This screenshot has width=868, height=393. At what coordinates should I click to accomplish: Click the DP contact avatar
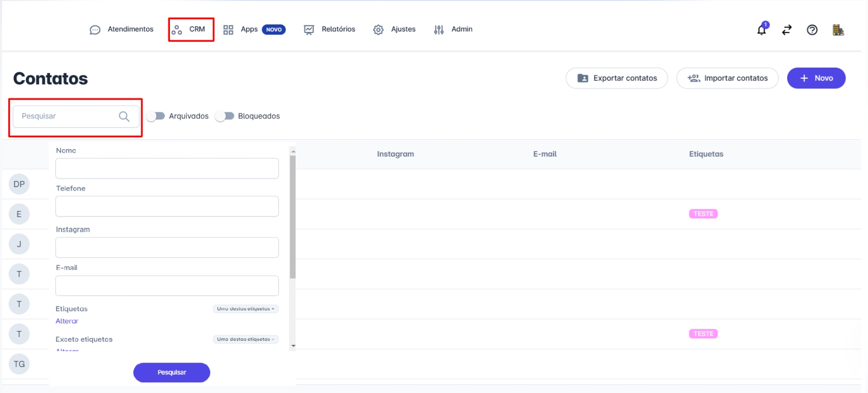(19, 184)
